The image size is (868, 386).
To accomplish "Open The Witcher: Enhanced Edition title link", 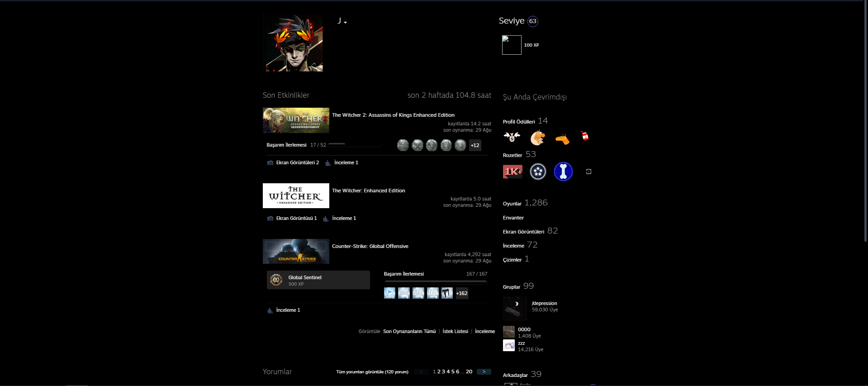I will tap(369, 191).
